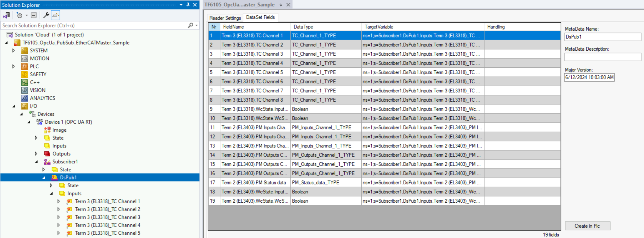Open the Pending Changes Filter clock icon
The image size is (644, 238).
tap(19, 15)
